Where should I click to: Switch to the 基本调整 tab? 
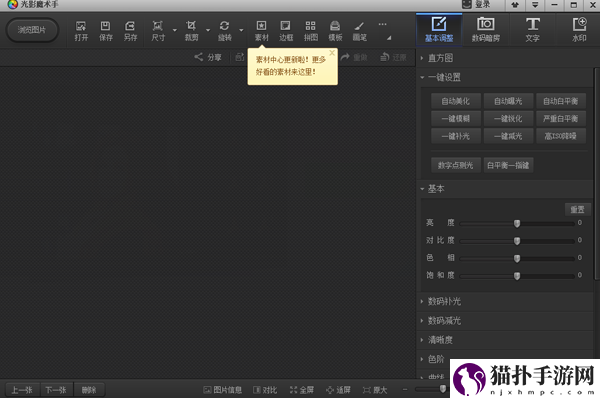coord(439,29)
